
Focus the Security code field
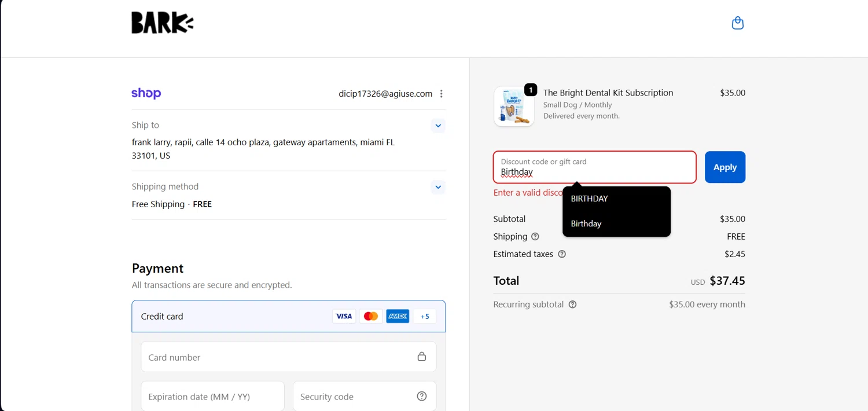coord(365,397)
